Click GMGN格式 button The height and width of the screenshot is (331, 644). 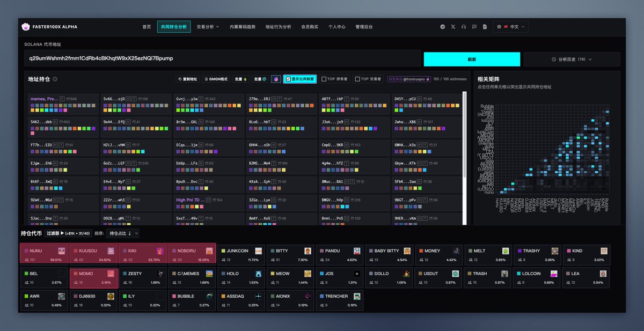tap(216, 79)
